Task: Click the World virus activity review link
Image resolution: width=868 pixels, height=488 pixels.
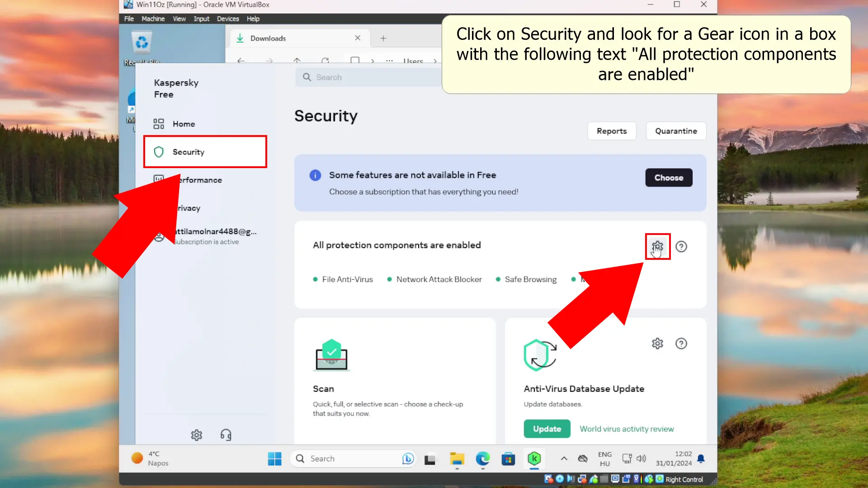Action: pos(627,428)
